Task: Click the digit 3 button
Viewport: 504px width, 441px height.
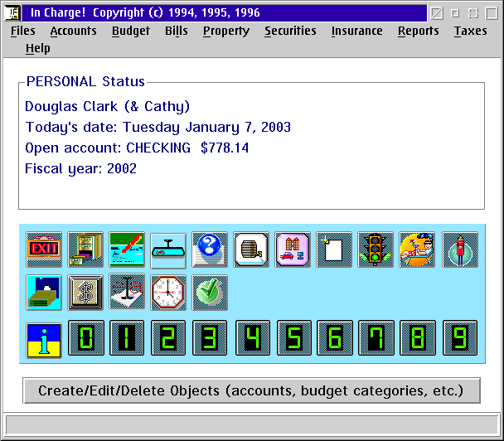Action: pos(210,337)
